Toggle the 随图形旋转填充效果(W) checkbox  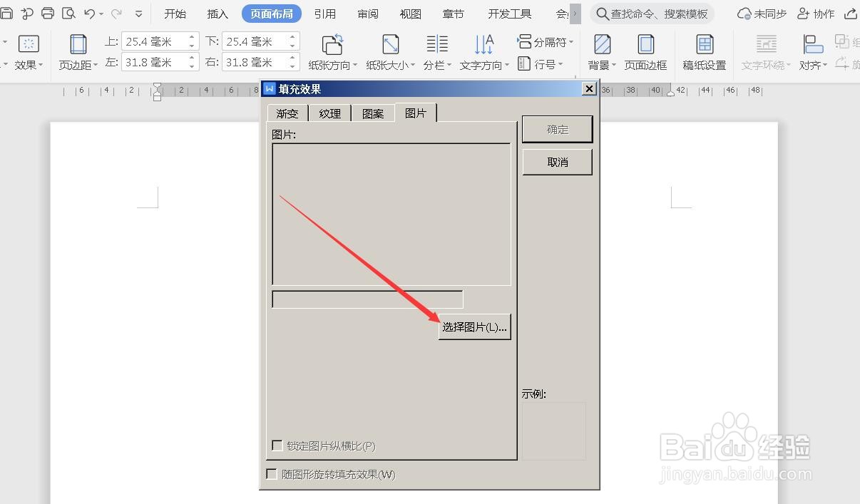[272, 474]
